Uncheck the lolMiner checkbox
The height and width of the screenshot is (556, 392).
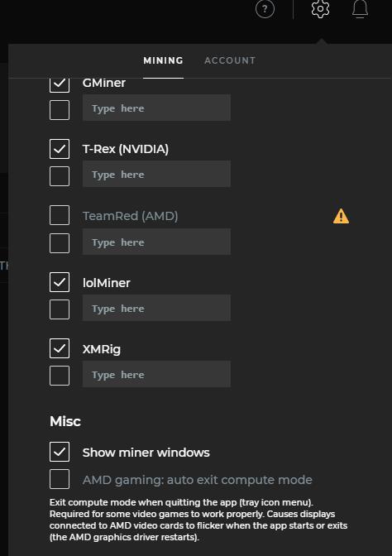tap(60, 282)
